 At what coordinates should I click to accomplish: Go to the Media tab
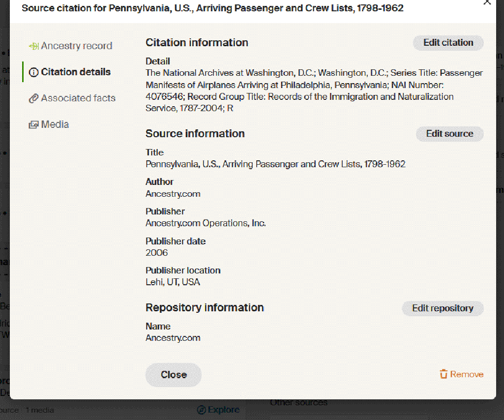click(x=55, y=125)
